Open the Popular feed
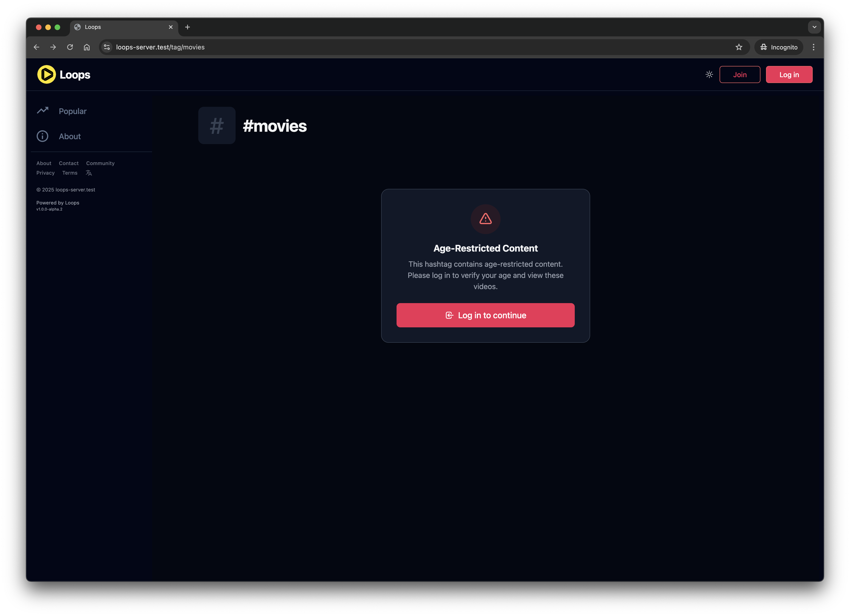 click(x=62, y=111)
